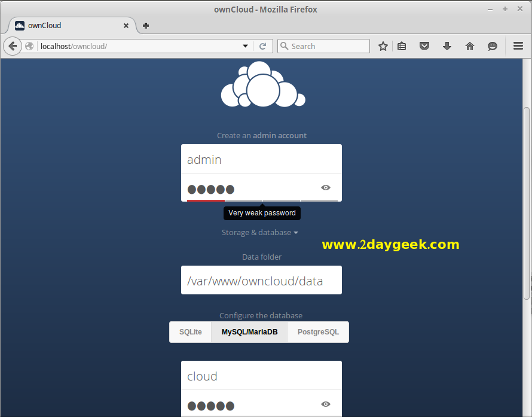
Task: Click the "Very weak password" tooltip
Action: 262,213
